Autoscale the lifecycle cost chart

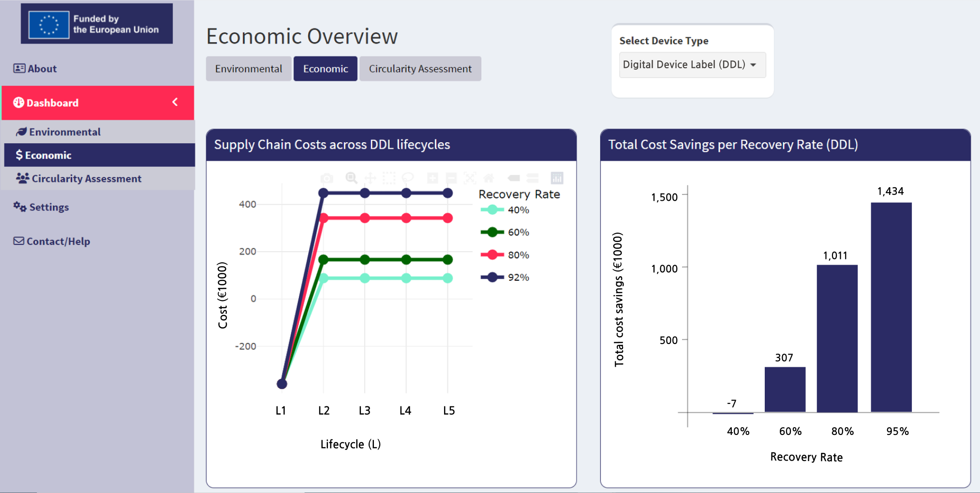pos(470,178)
